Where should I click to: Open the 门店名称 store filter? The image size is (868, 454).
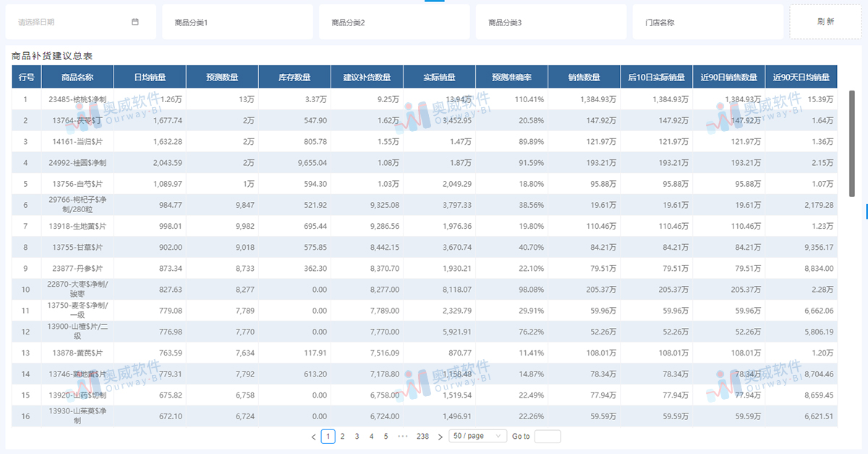707,22
